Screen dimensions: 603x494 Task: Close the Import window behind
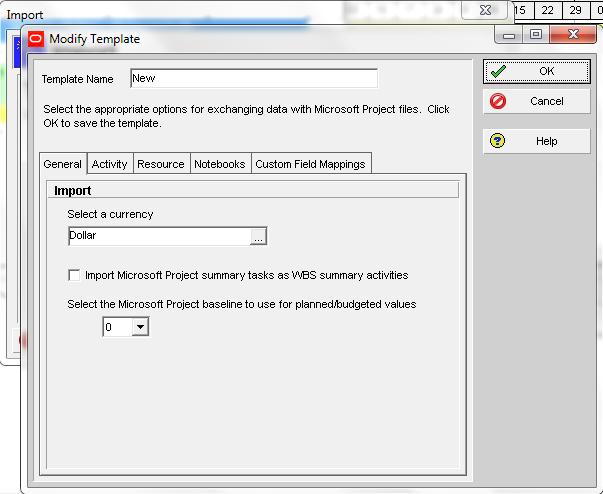(x=485, y=10)
